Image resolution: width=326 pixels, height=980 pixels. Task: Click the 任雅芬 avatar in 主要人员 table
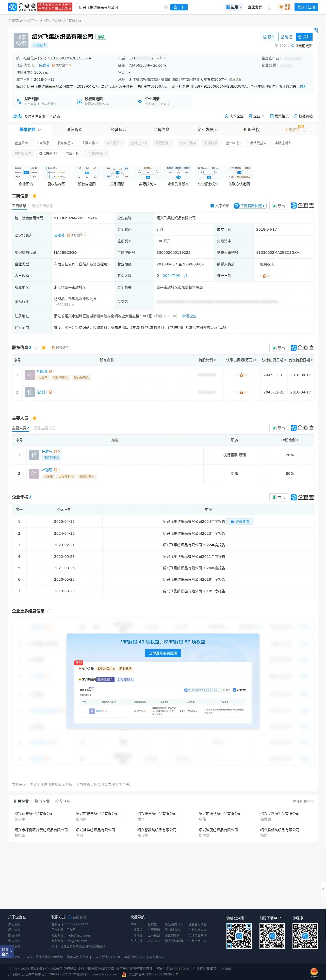click(x=34, y=455)
